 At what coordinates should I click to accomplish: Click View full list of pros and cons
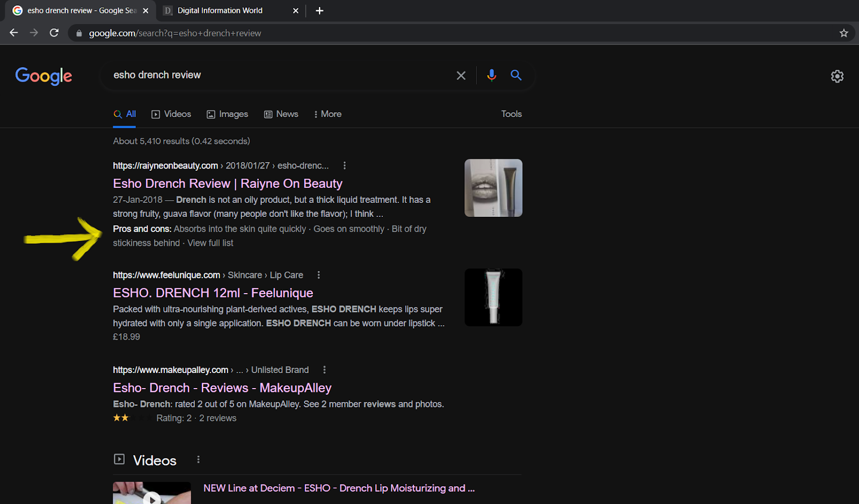[x=210, y=243]
